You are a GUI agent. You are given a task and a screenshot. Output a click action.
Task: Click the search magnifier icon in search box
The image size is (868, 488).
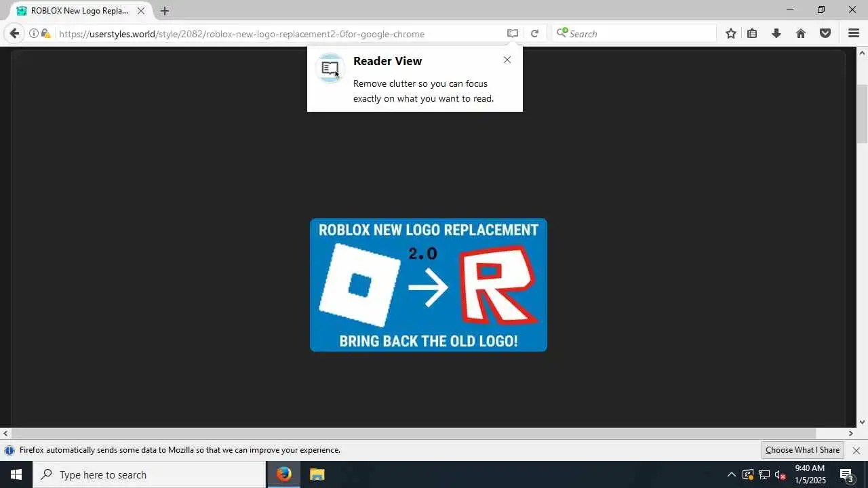click(561, 33)
